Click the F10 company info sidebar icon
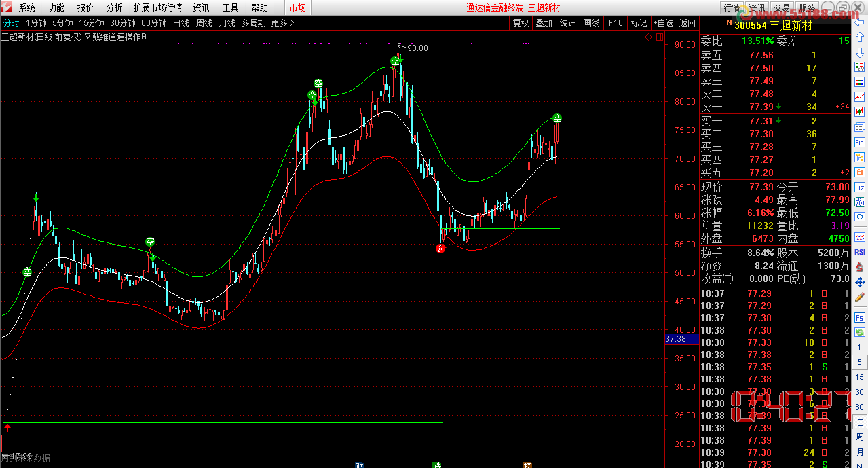Viewport: 868px width, 468px height. pos(860,142)
